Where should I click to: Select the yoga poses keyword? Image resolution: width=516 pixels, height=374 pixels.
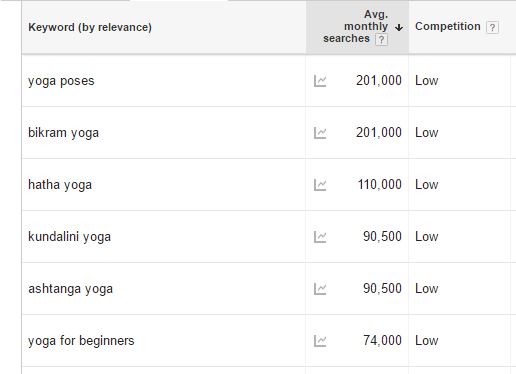[61, 81]
